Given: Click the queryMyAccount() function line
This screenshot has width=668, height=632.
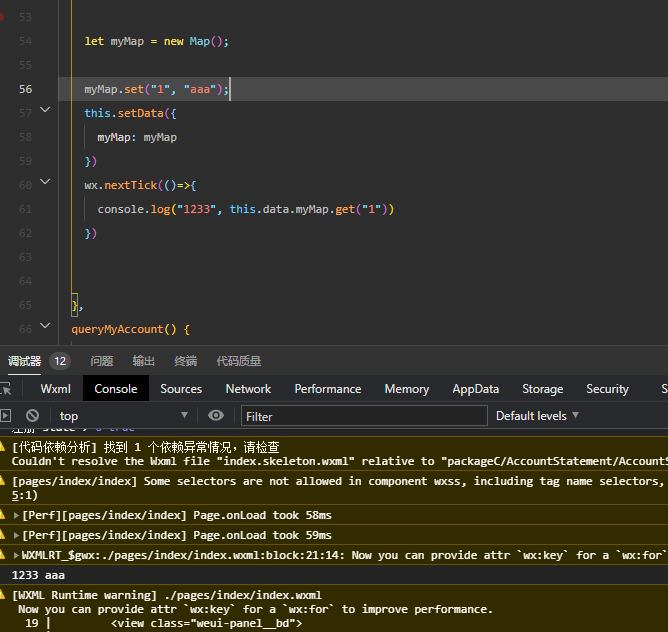Looking at the screenshot, I should 130,329.
